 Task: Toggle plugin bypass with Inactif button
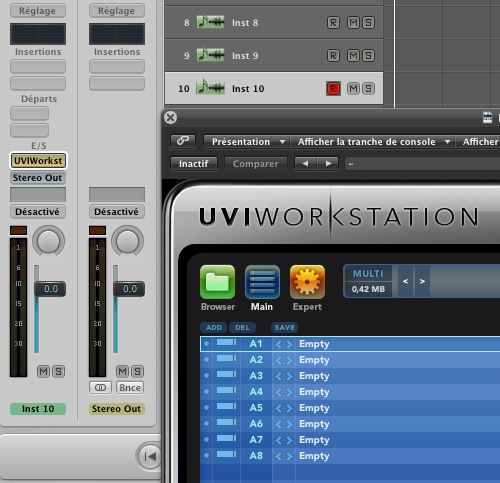194,164
